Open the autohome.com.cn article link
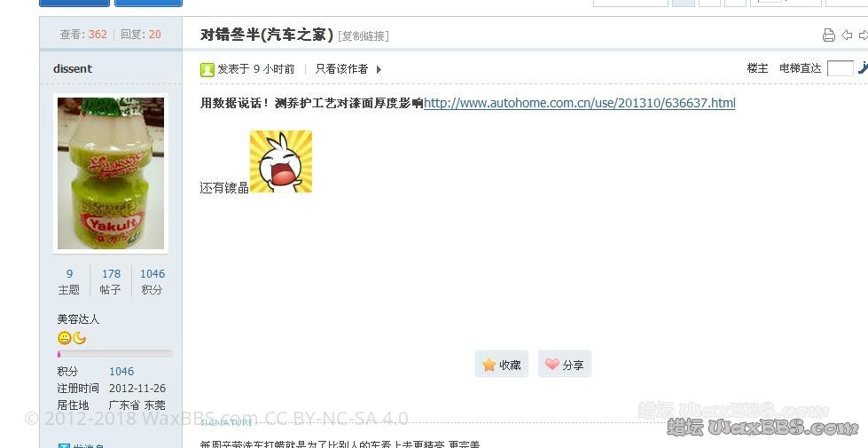This screenshot has width=868, height=448. tap(579, 103)
